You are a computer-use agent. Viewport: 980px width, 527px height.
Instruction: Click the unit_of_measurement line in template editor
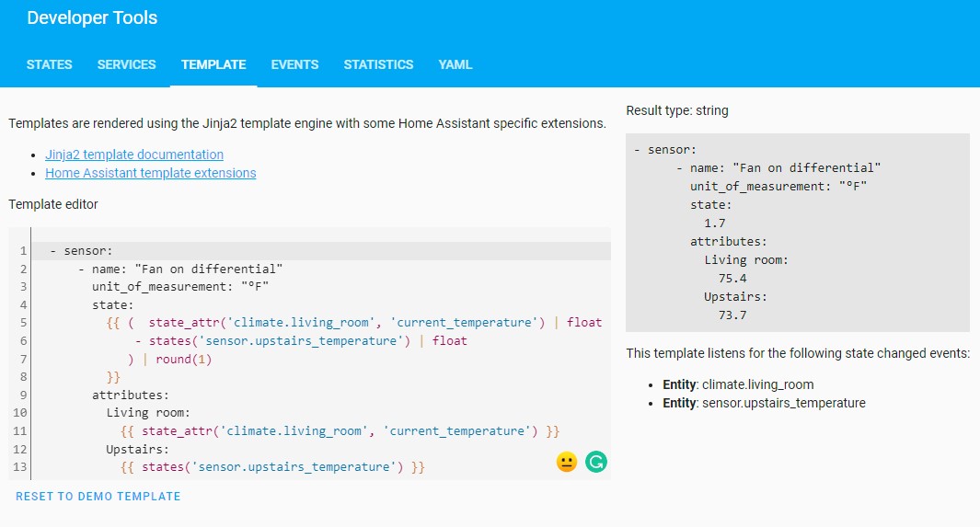pos(179,287)
